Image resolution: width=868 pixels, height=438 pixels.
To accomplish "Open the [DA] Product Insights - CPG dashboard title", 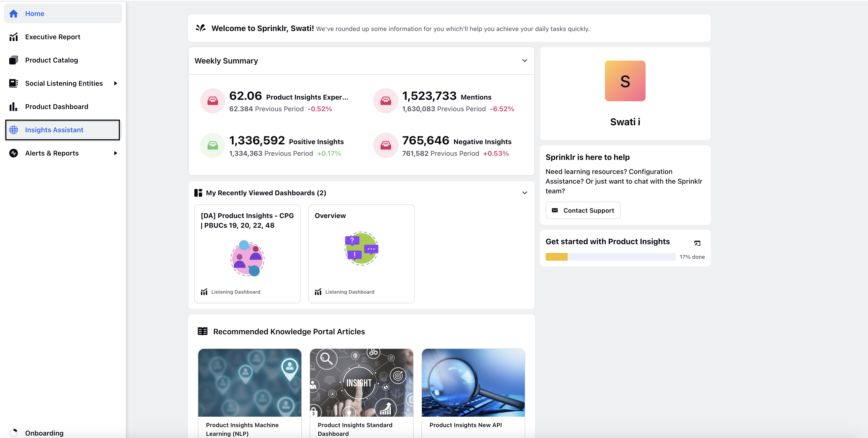I will (x=247, y=220).
